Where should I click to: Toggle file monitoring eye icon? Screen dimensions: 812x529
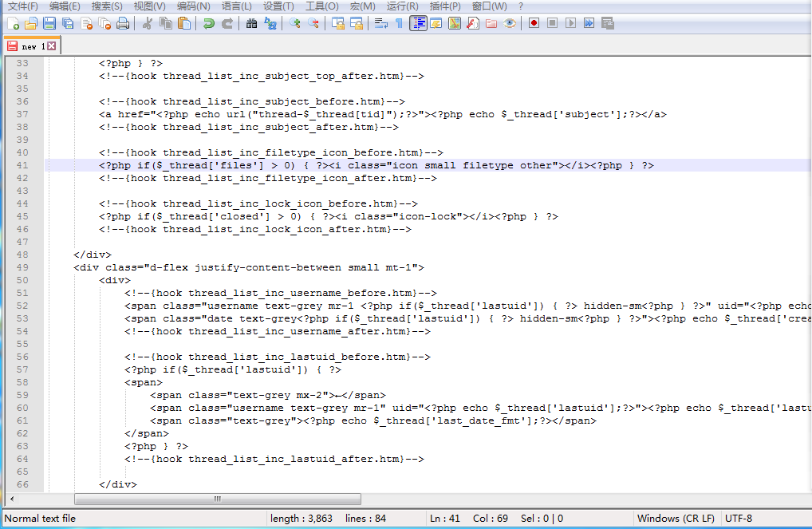click(510, 23)
